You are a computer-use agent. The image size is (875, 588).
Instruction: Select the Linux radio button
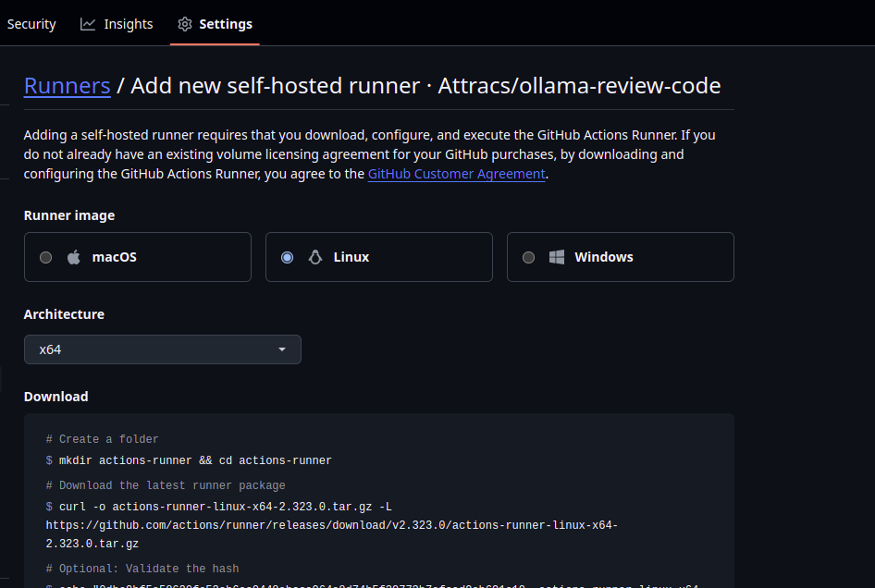tap(287, 257)
